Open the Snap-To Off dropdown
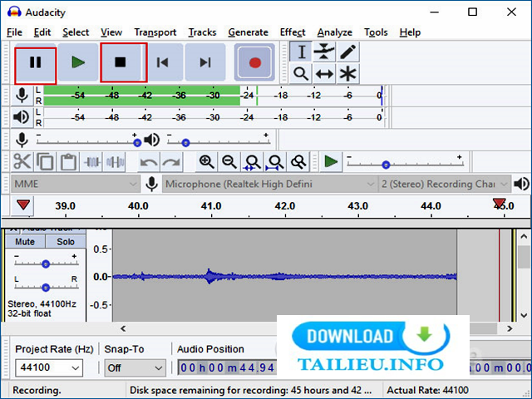The width and height of the screenshot is (532, 399). click(x=135, y=367)
